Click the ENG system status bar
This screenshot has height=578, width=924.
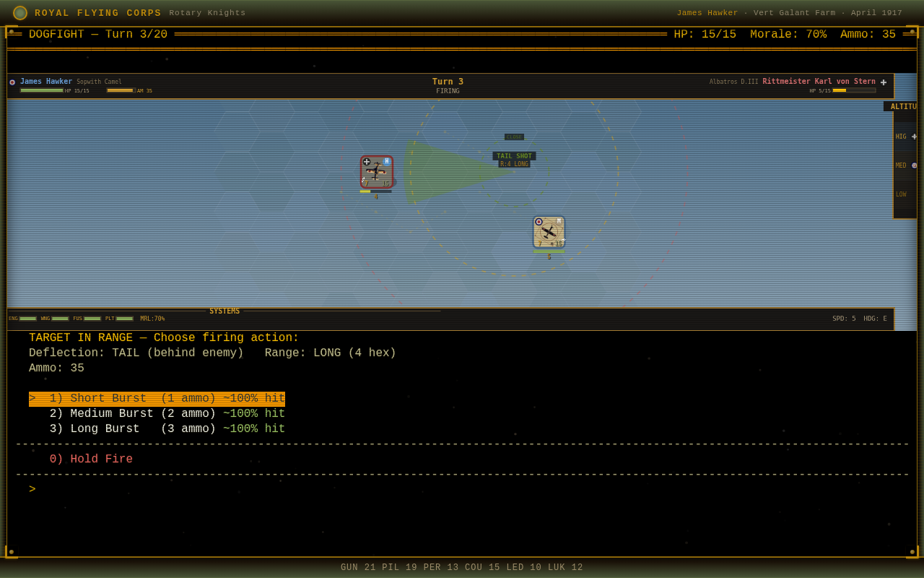[x=27, y=319]
